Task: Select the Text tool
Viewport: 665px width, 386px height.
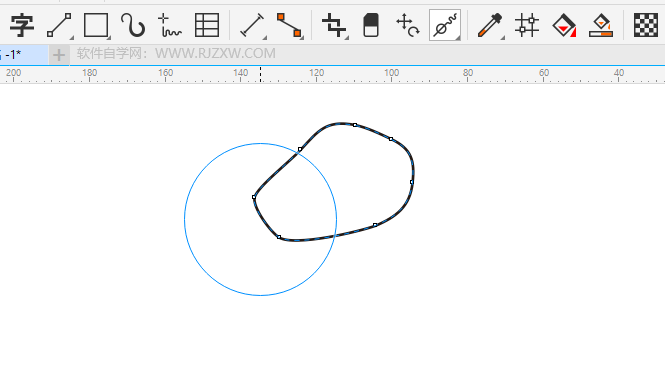Action: (22, 25)
